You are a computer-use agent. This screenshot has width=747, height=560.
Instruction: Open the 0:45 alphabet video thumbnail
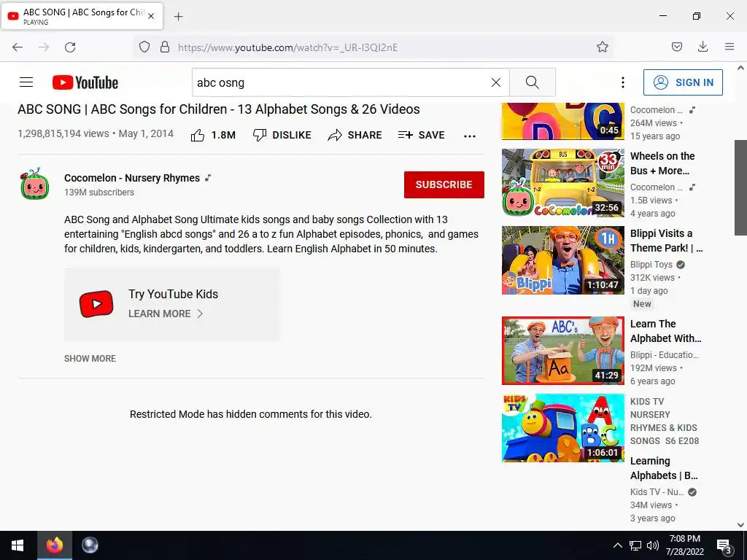[x=562, y=121]
